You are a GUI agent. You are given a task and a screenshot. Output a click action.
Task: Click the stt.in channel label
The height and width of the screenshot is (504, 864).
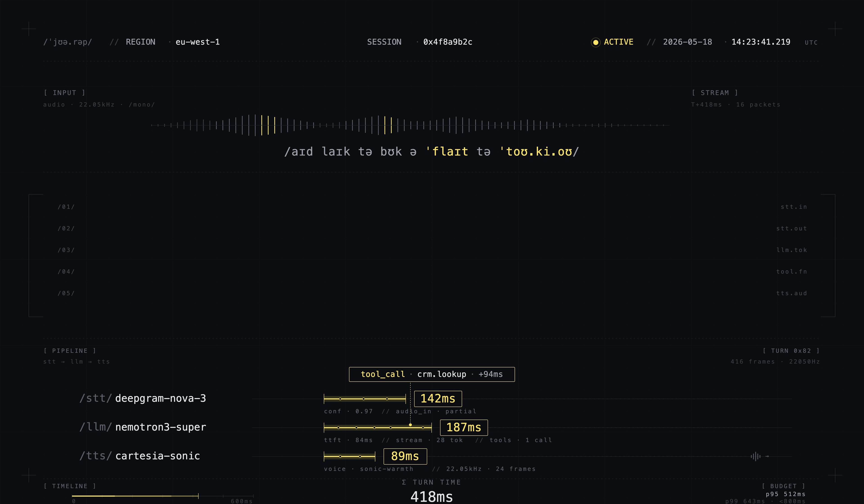794,207
